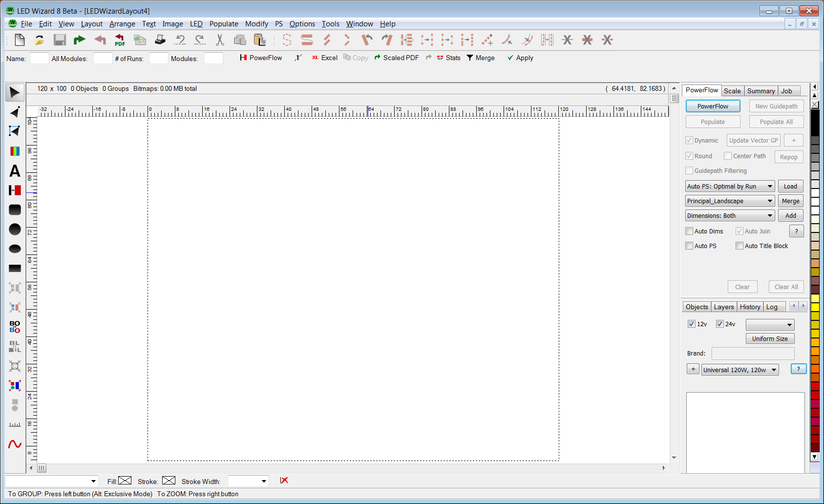Viewport: 824px width, 504px height.
Task: Uncheck the 12v voltage checkbox
Action: coord(691,324)
